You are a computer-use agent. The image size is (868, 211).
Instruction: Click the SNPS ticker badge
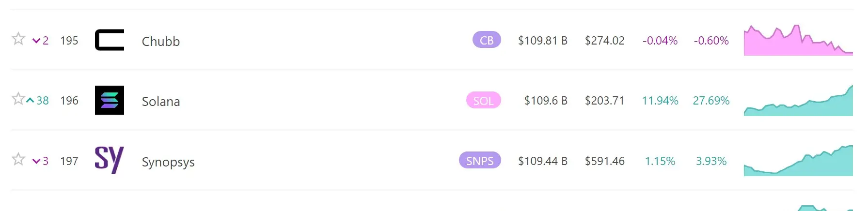tap(480, 160)
